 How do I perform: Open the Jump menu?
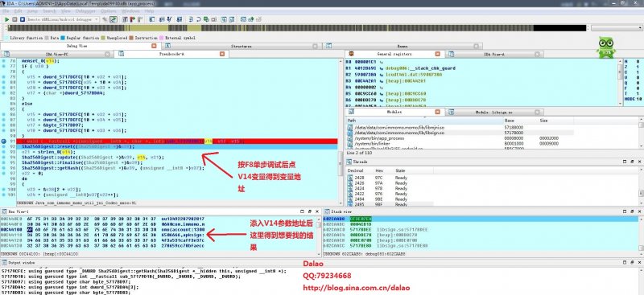pyautogui.click(x=32, y=11)
